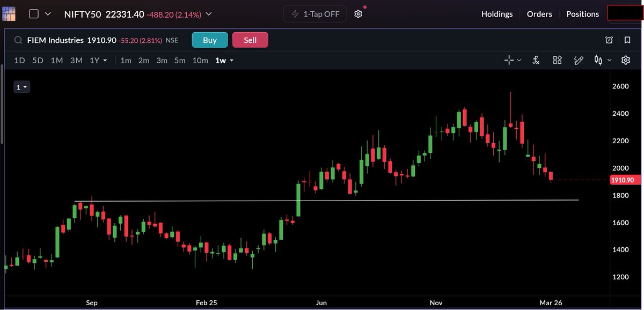Screen dimensions: 644x310
Task: Open the fx indicators menu
Action: (x=536, y=60)
